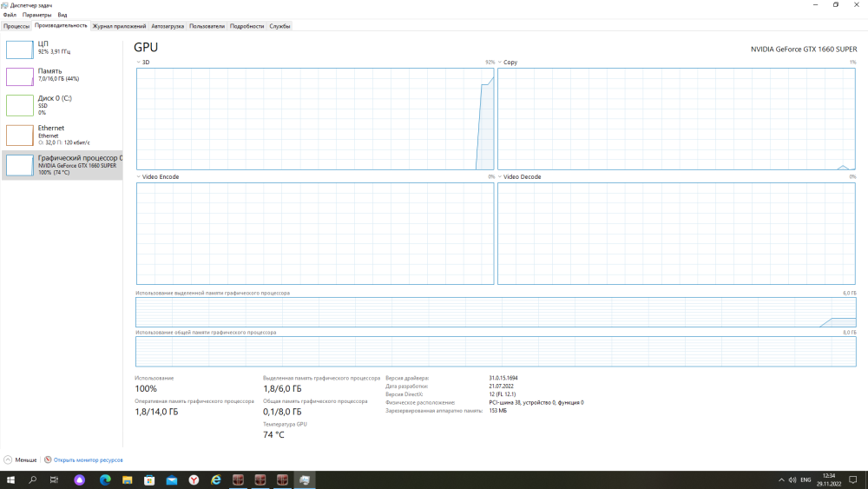The height and width of the screenshot is (489, 868).
Task: Open the Microsoft Store taskbar icon
Action: pyautogui.click(x=149, y=479)
